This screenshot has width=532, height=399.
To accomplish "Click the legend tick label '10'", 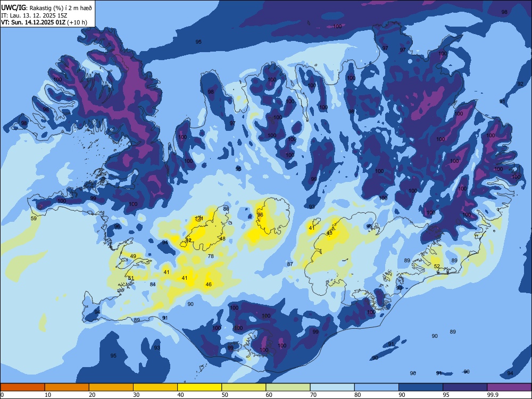I will pyautogui.click(x=48, y=395).
